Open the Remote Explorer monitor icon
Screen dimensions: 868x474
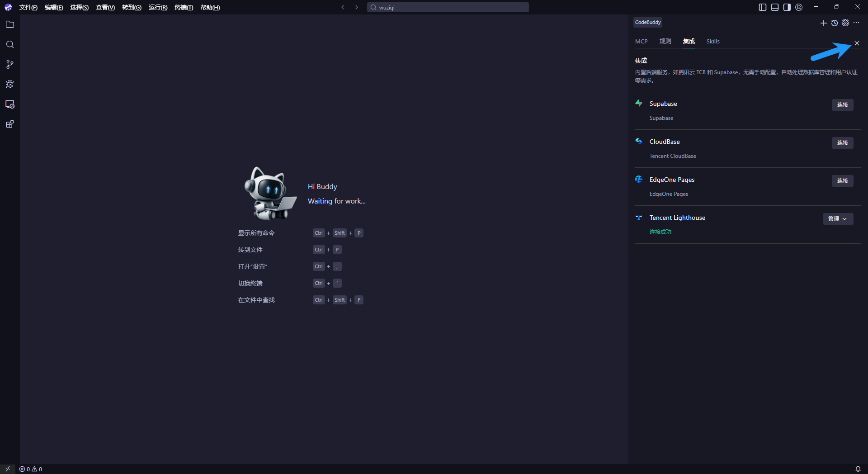[10, 104]
